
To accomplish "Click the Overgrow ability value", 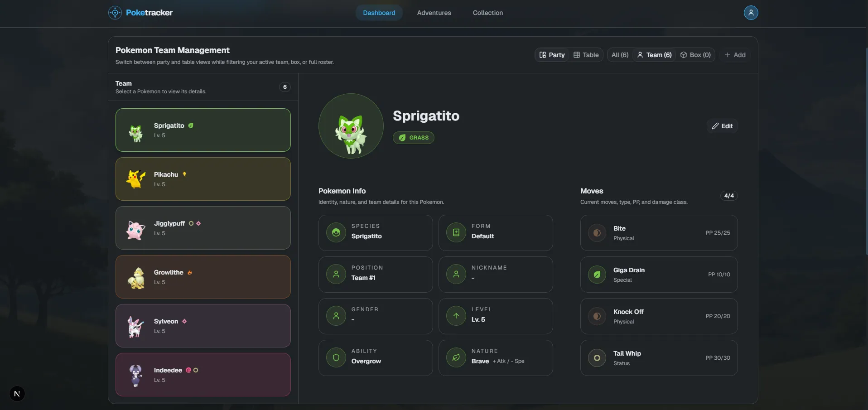I will tap(366, 361).
